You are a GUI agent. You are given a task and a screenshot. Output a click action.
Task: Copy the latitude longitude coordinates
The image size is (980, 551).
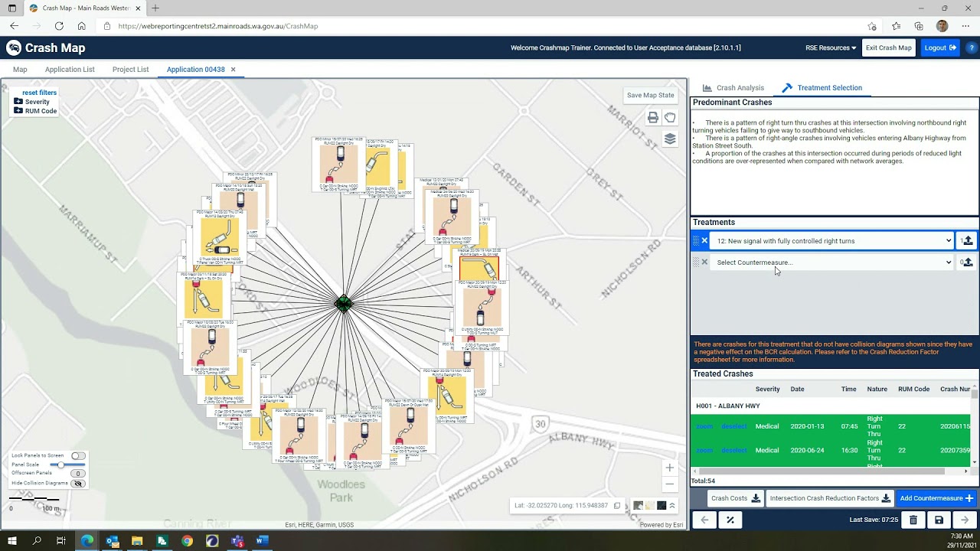coord(617,505)
